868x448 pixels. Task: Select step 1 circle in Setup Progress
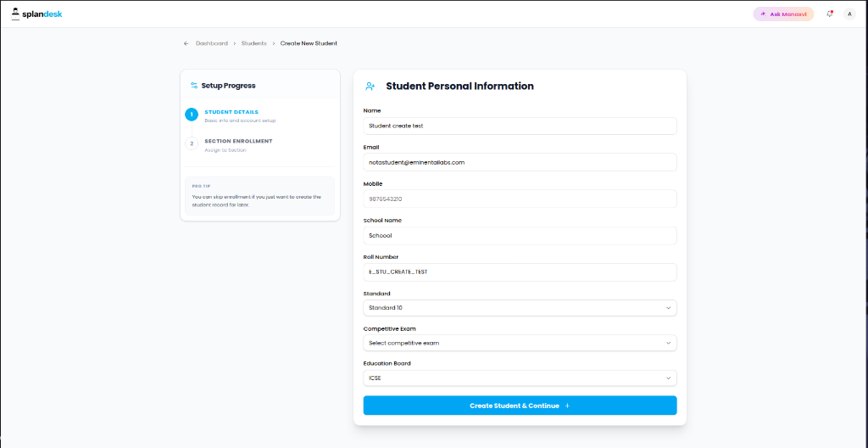[x=192, y=115]
